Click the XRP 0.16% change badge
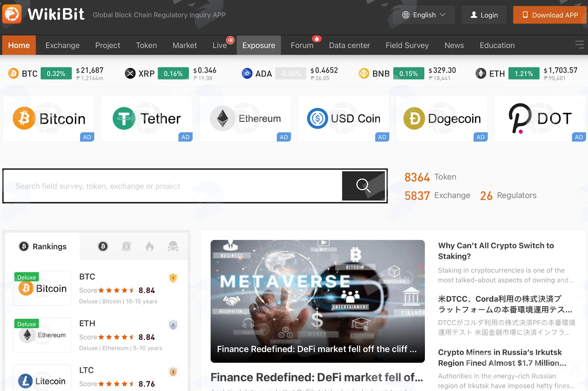 click(x=173, y=74)
